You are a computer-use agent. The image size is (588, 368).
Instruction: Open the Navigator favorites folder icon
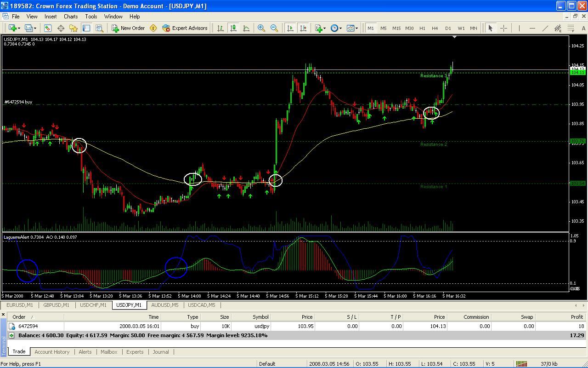click(73, 28)
